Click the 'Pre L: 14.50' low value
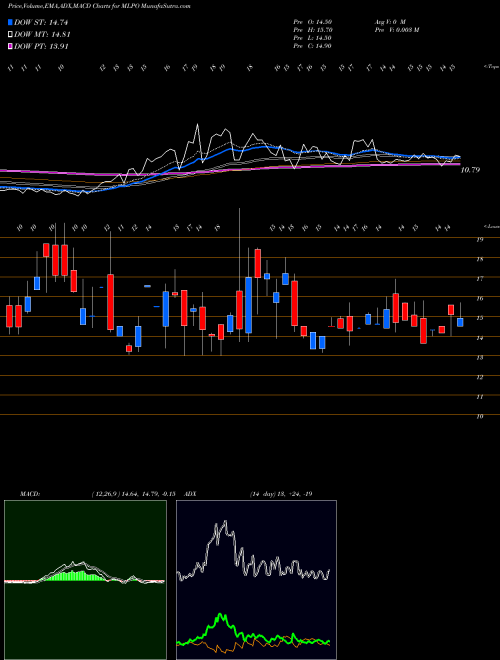The image size is (500, 660). pyautogui.click(x=312, y=38)
